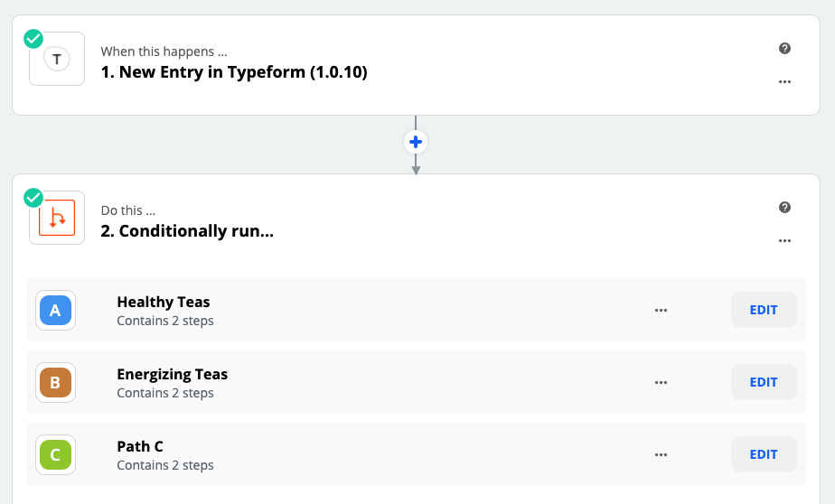This screenshot has height=504, width=835.
Task: Click the orange B path icon
Action: [x=55, y=383]
